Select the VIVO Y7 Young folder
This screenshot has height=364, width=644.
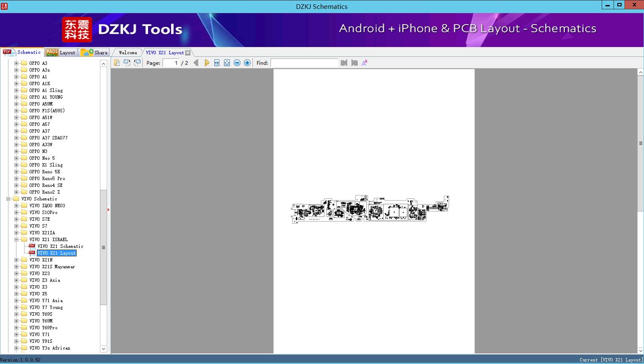46,307
